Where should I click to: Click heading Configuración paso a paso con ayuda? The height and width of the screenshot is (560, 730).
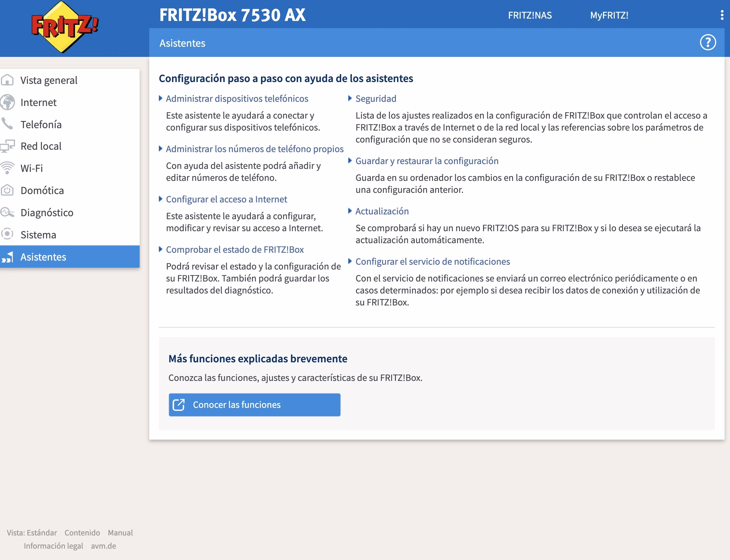(286, 78)
